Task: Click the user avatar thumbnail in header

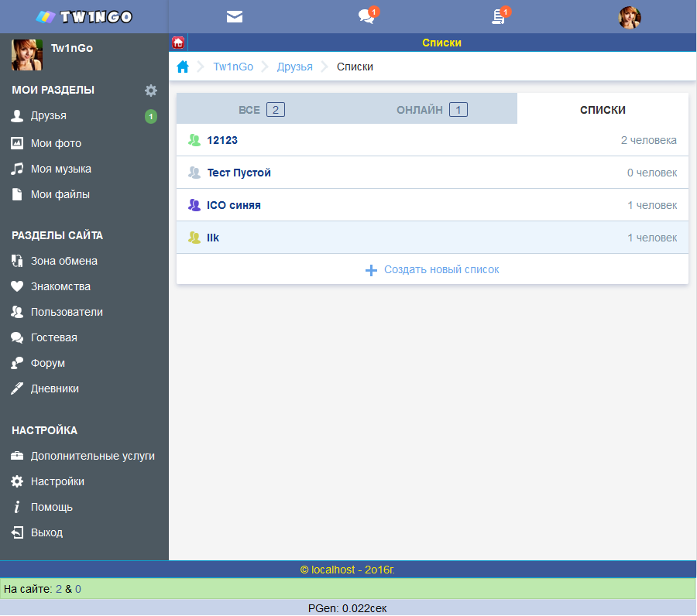Action: tap(630, 17)
